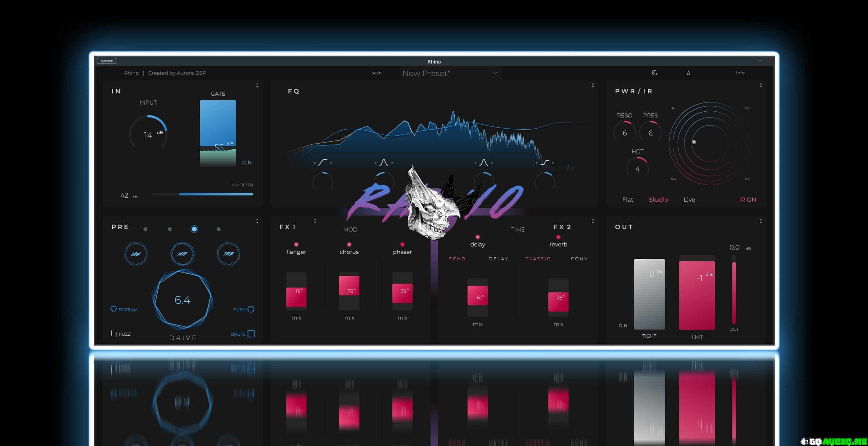Select the first PRE mode radio dot

[x=145, y=229]
